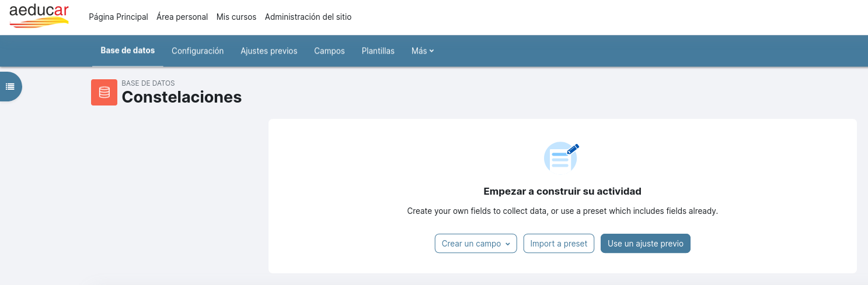Open Administración del sitio
868x285 pixels.
pos(308,17)
